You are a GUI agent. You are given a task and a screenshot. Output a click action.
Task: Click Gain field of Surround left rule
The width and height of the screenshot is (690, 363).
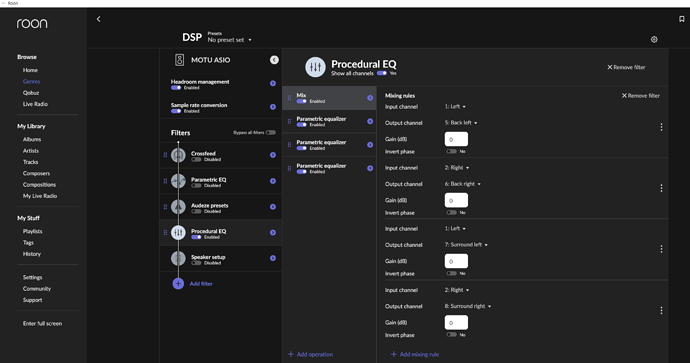tap(456, 261)
